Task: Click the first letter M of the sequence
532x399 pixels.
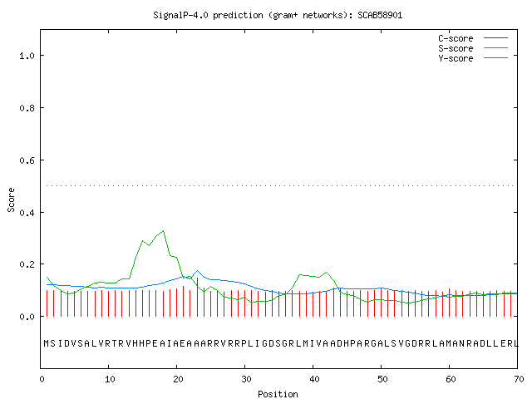Action: 47,343
